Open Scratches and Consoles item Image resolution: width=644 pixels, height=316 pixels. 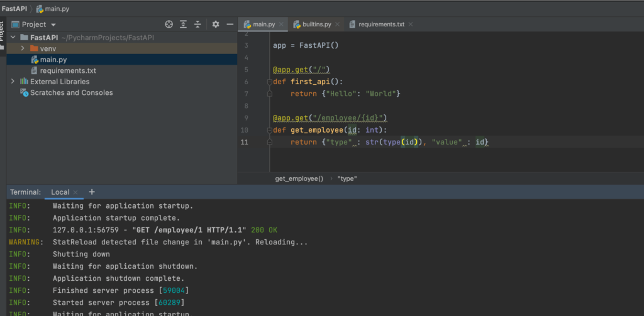click(71, 93)
